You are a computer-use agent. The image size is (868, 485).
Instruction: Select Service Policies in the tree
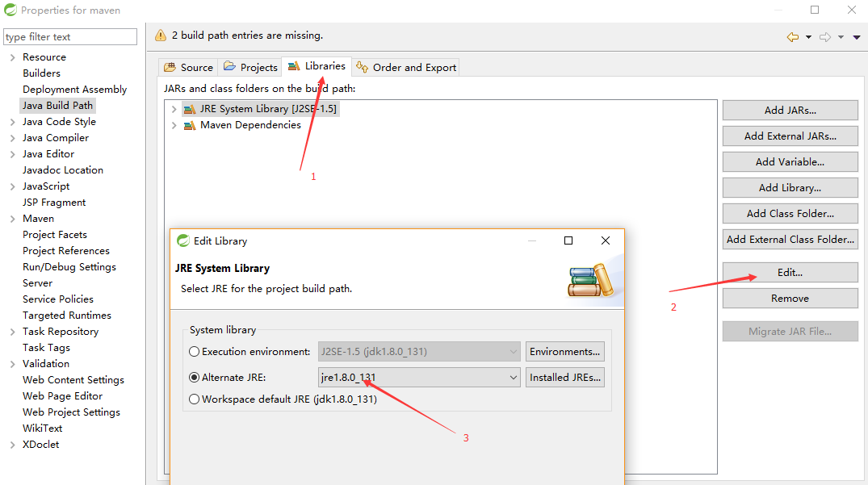click(x=58, y=299)
